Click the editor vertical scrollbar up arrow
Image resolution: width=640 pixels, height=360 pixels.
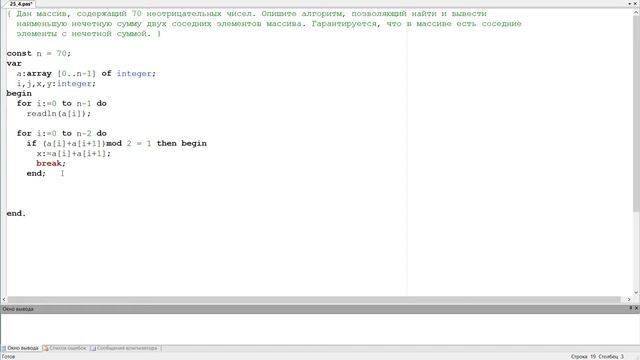coord(636,13)
